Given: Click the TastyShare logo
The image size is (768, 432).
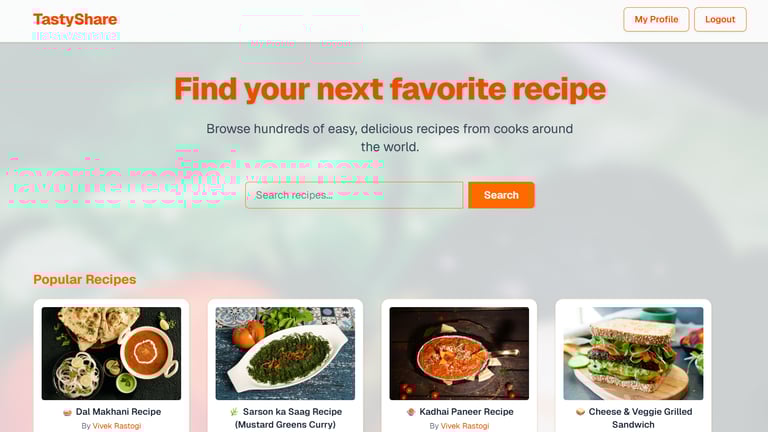Looking at the screenshot, I should tap(75, 20).
